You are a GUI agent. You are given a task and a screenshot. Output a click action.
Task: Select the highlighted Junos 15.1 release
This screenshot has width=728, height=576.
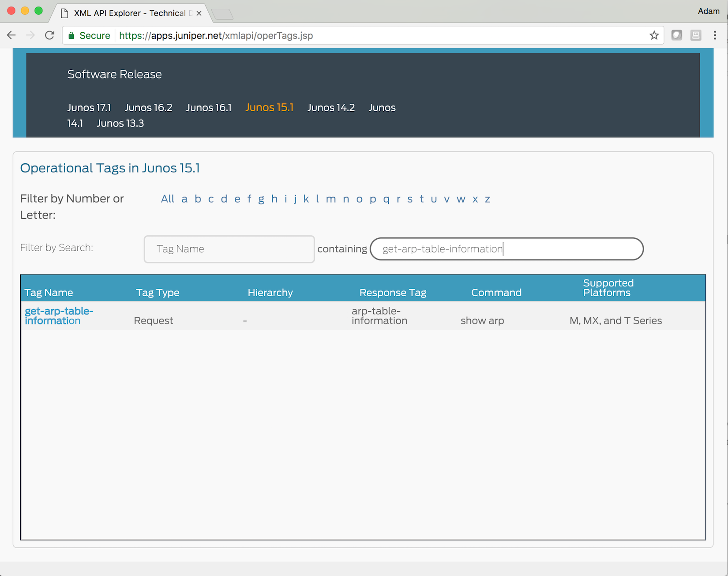(x=269, y=107)
